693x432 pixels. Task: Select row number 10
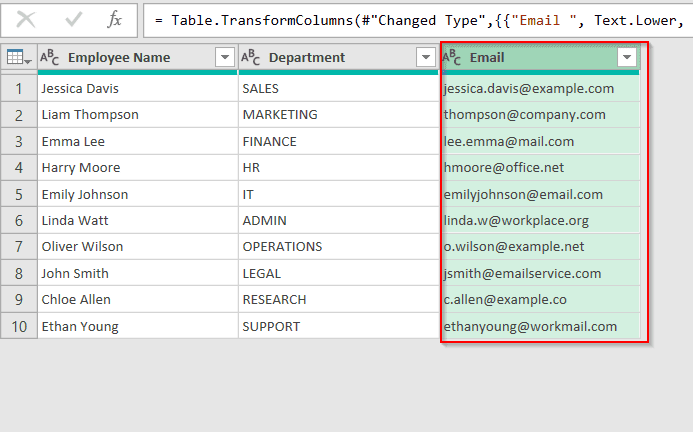pyautogui.click(x=19, y=326)
